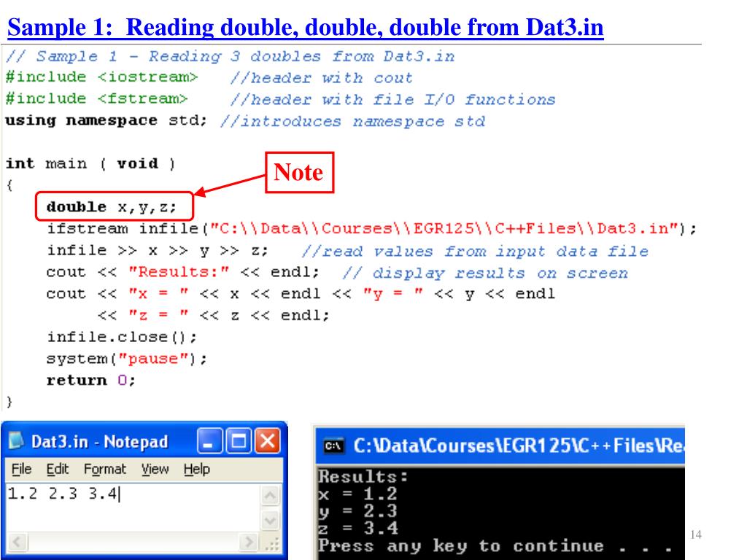
Task: Open the View menu in Notepad
Action: click(x=155, y=469)
